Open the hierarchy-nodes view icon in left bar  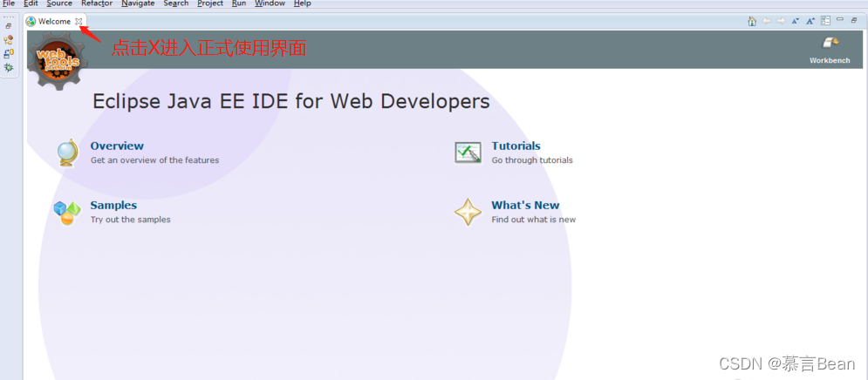click(9, 40)
